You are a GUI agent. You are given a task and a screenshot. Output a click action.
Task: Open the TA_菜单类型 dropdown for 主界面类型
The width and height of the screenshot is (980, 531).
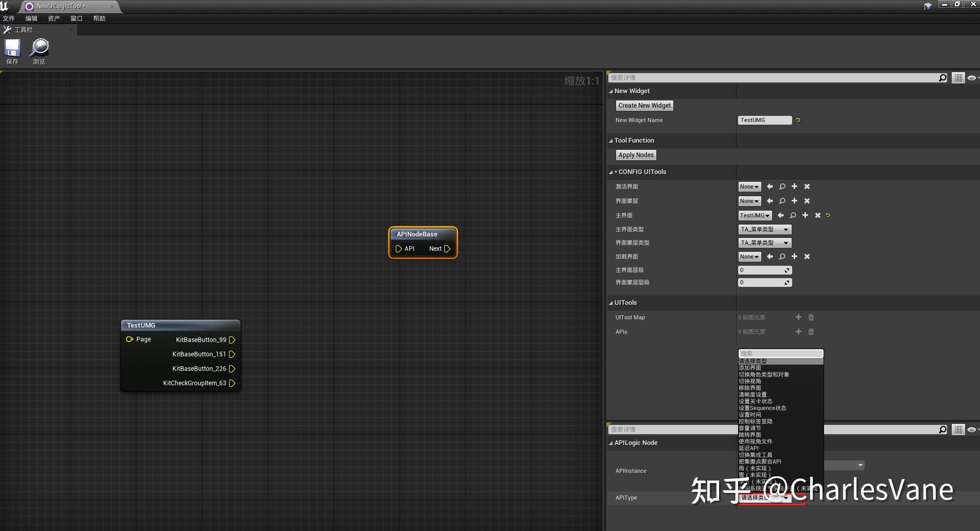[764, 229]
